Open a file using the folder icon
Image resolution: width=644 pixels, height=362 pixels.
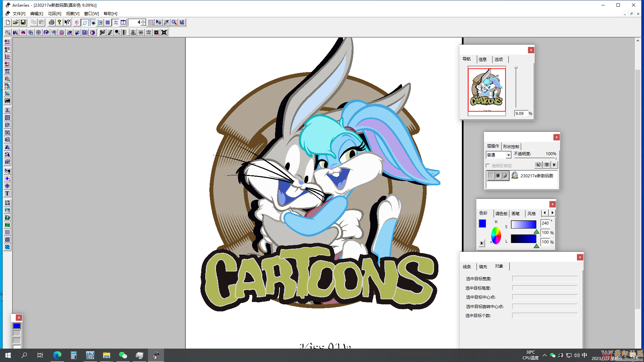[x=15, y=22]
